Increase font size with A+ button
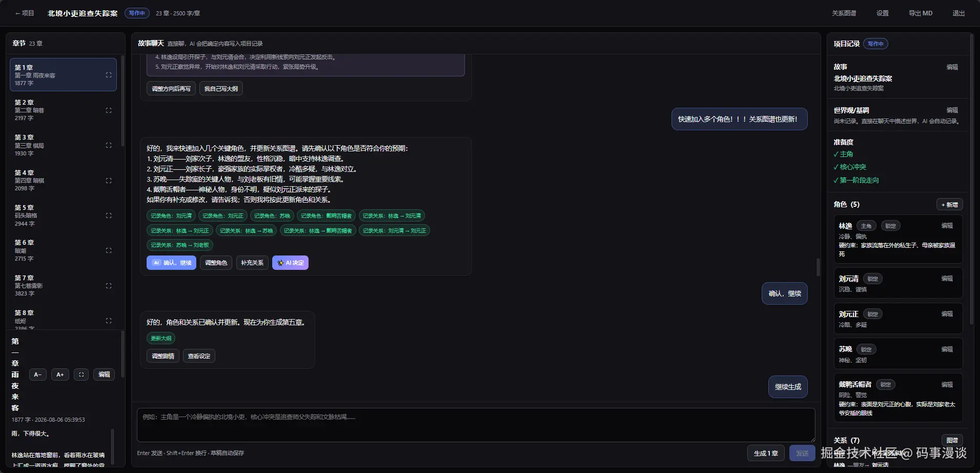 pos(60,375)
